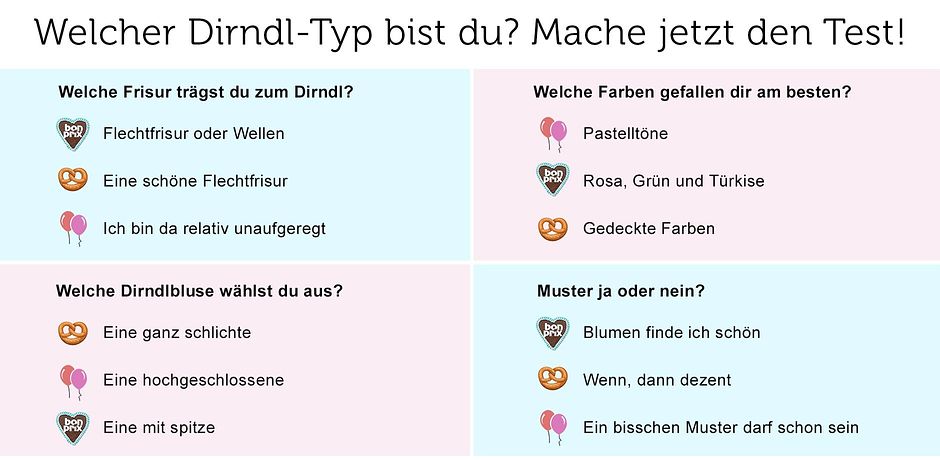Click the bonprix heart beside Flechtfrisur oder Wellen
This screenshot has height=460, width=940.
point(73,134)
